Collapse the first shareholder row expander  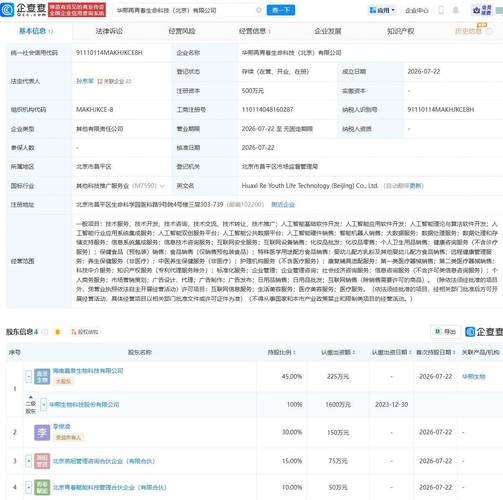(29, 377)
